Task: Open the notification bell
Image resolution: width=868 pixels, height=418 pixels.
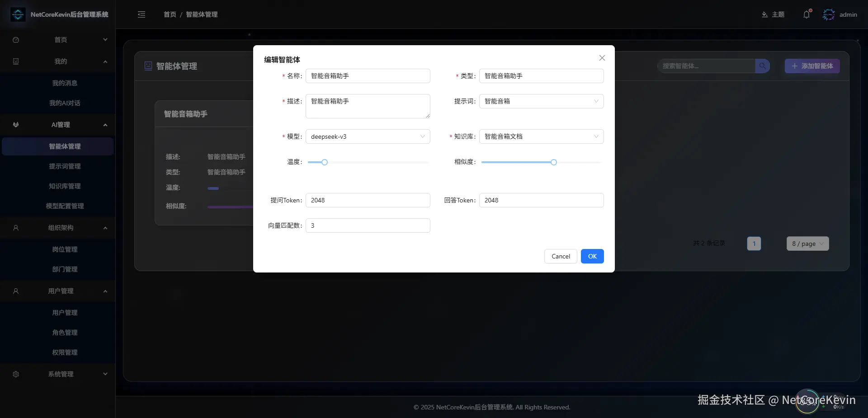Action: pyautogui.click(x=807, y=14)
